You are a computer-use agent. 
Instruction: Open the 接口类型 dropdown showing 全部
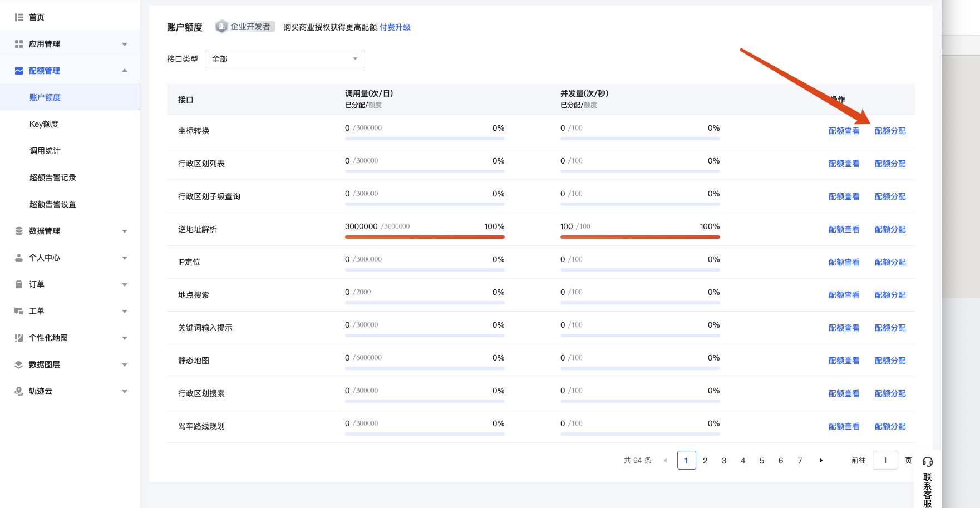pyautogui.click(x=284, y=59)
